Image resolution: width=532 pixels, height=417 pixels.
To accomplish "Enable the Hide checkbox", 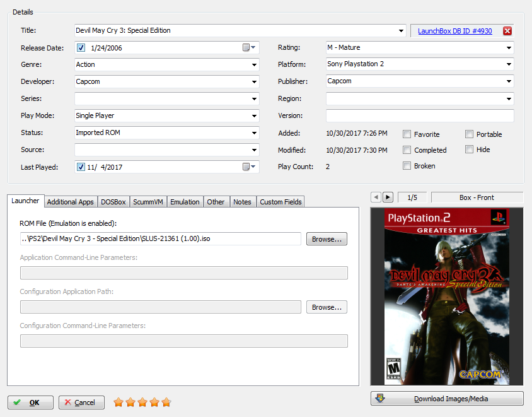I will click(x=469, y=150).
